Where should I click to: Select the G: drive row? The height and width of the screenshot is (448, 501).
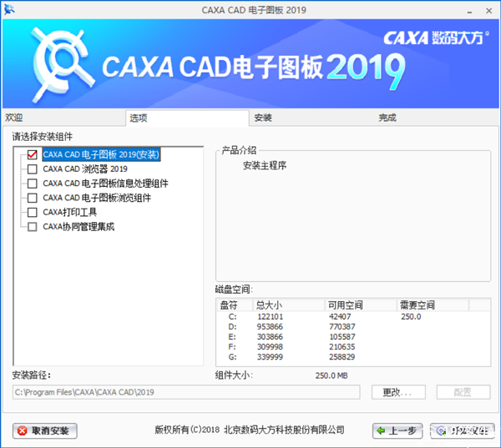353,357
